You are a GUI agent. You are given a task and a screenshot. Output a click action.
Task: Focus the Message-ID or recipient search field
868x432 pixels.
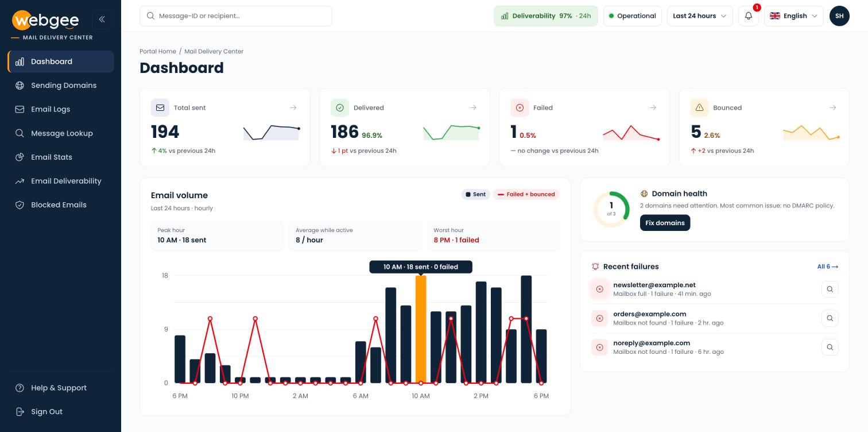tap(236, 16)
